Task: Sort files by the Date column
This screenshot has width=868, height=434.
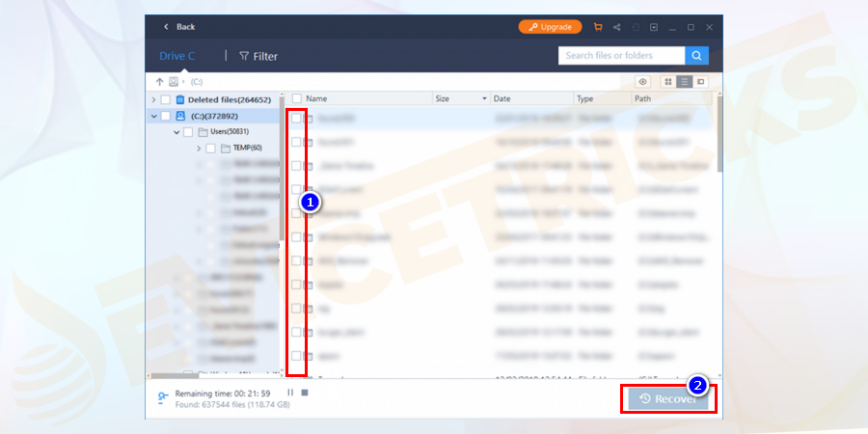Action: (x=502, y=98)
